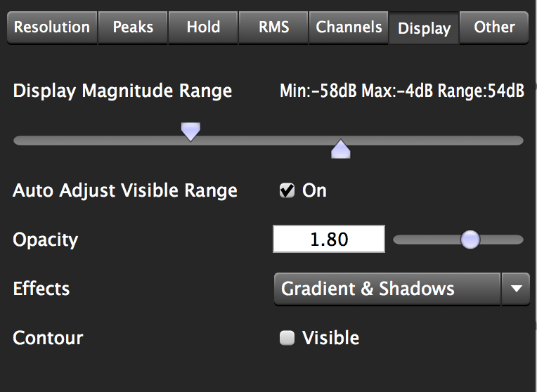Image resolution: width=537 pixels, height=392 pixels.
Task: Click the On label beside the checkbox
Action: point(314,190)
